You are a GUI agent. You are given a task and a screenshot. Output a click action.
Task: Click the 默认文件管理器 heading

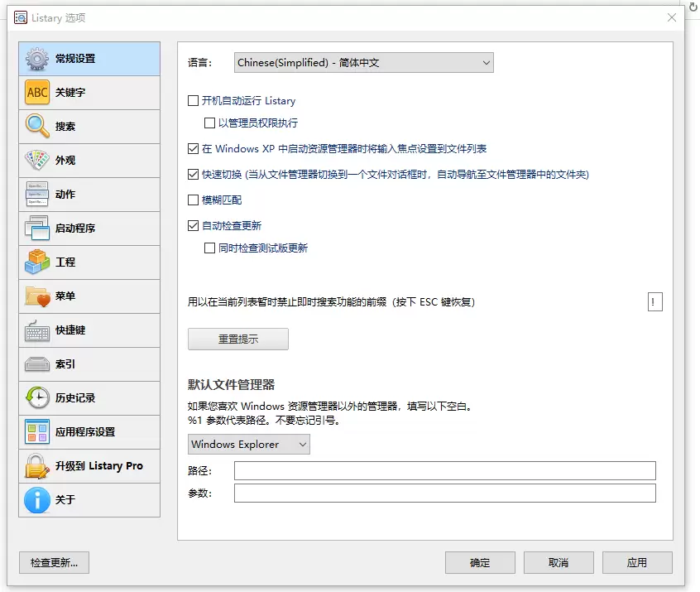click(231, 385)
